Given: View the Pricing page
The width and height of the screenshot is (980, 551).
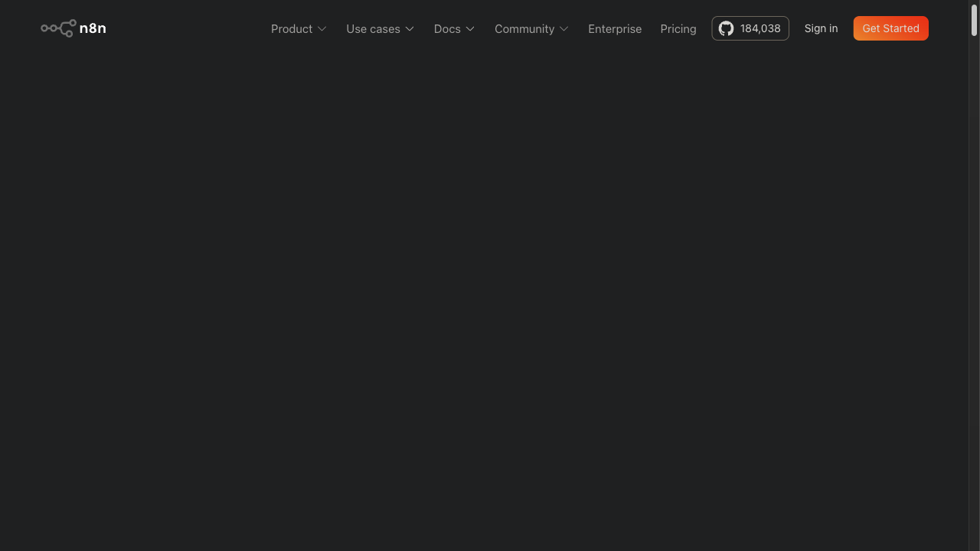Looking at the screenshot, I should tap(678, 28).
